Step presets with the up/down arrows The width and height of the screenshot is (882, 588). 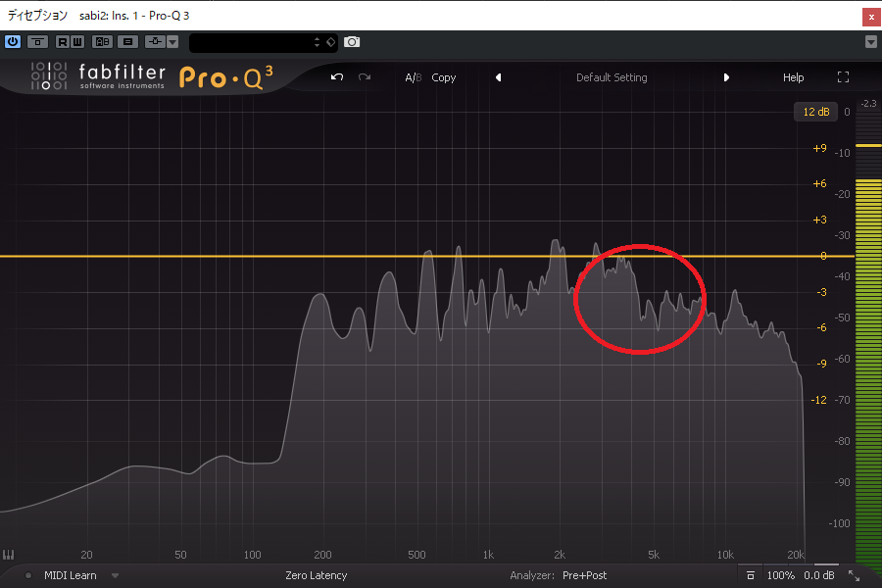(x=317, y=42)
